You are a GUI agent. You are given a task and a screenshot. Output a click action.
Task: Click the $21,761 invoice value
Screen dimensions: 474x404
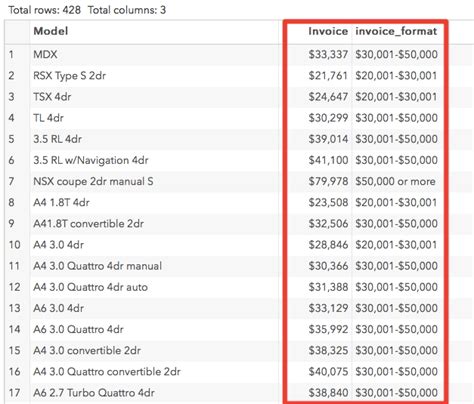click(328, 76)
